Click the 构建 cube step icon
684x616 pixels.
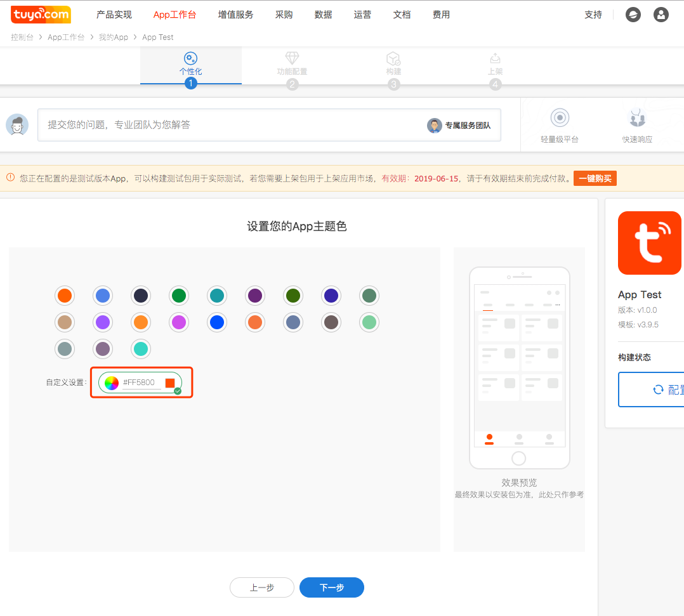pyautogui.click(x=393, y=58)
